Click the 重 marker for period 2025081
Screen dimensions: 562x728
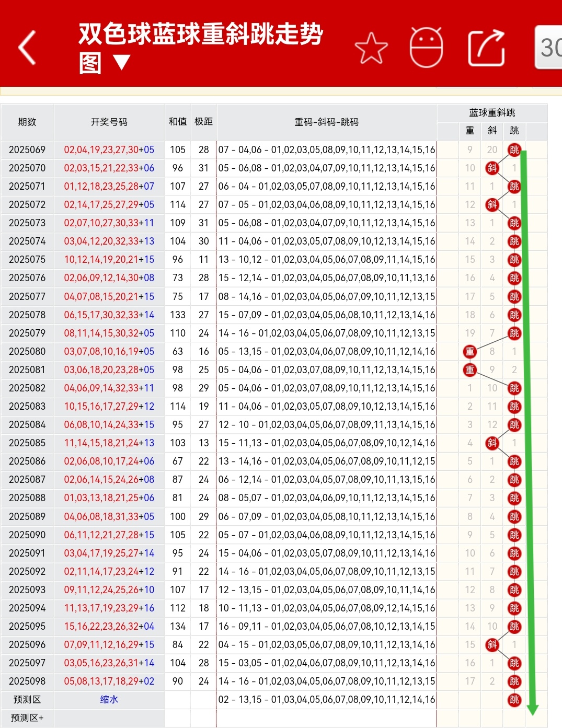(470, 369)
